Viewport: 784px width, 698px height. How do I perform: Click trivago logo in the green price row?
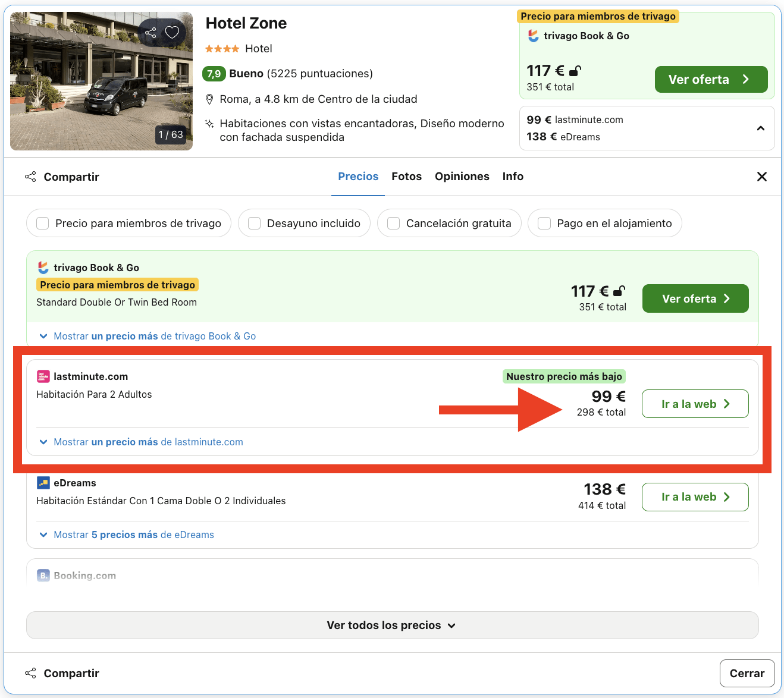43,268
